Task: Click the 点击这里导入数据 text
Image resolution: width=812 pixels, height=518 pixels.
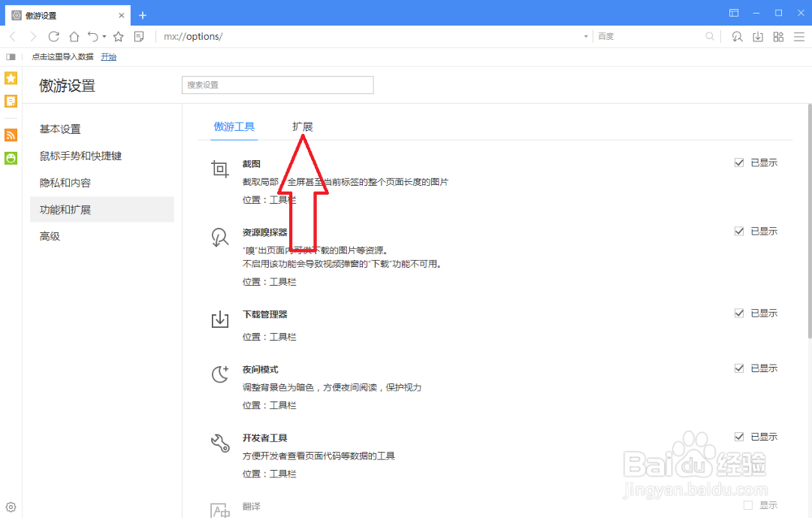Action: point(63,57)
